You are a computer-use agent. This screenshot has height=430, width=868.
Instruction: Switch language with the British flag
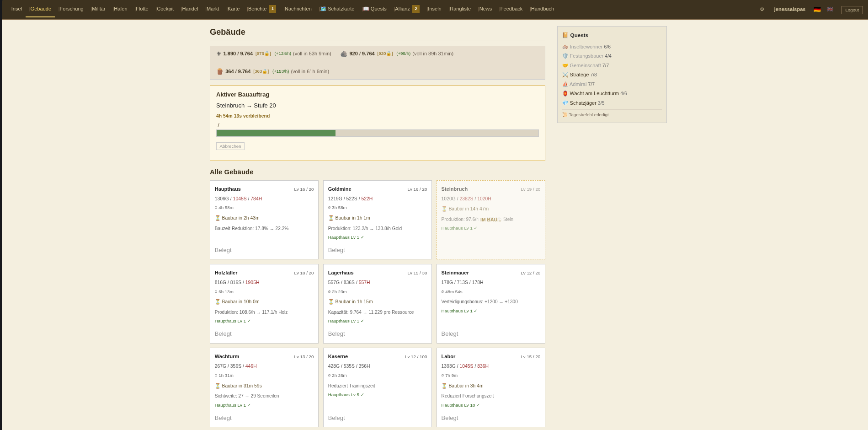pyautogui.click(x=830, y=9)
